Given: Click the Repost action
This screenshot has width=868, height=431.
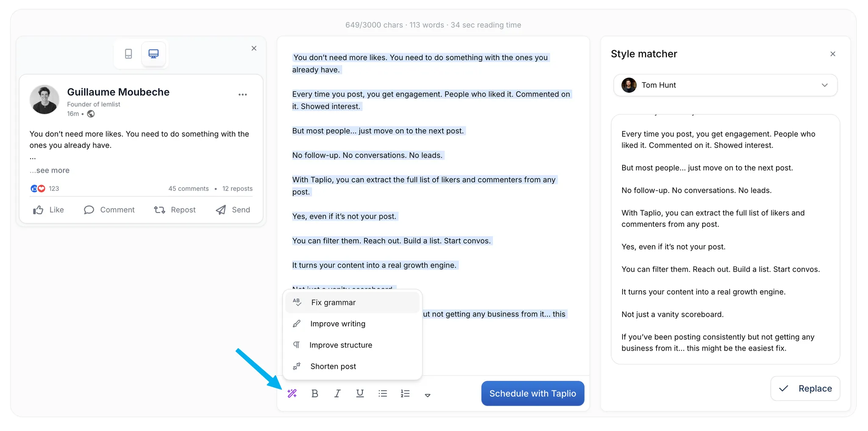Looking at the screenshot, I should pos(175,210).
